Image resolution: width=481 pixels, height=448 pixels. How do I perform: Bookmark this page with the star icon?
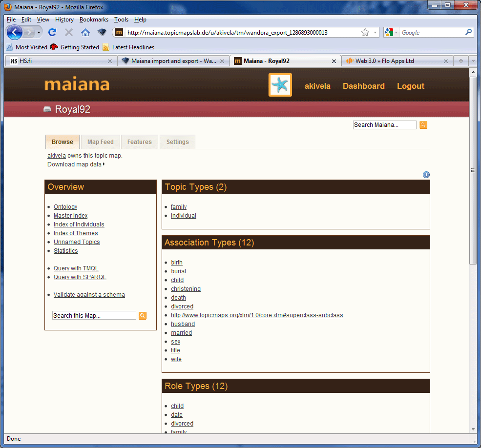tap(364, 32)
